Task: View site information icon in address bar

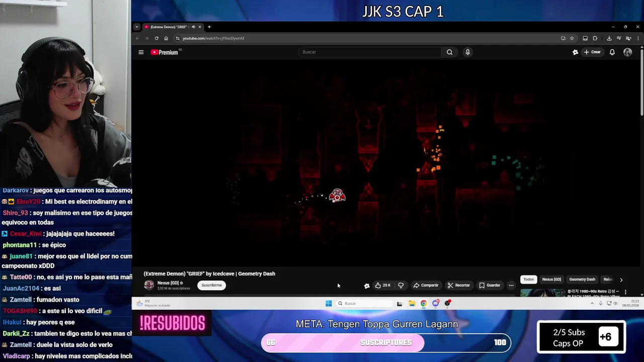Action: [178, 38]
